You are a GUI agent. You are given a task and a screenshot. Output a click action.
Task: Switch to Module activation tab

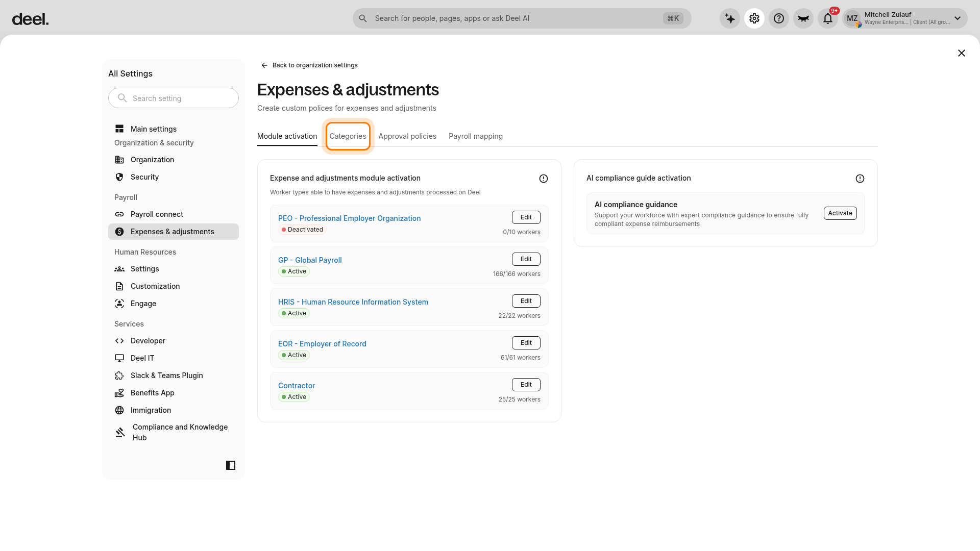[x=287, y=136]
